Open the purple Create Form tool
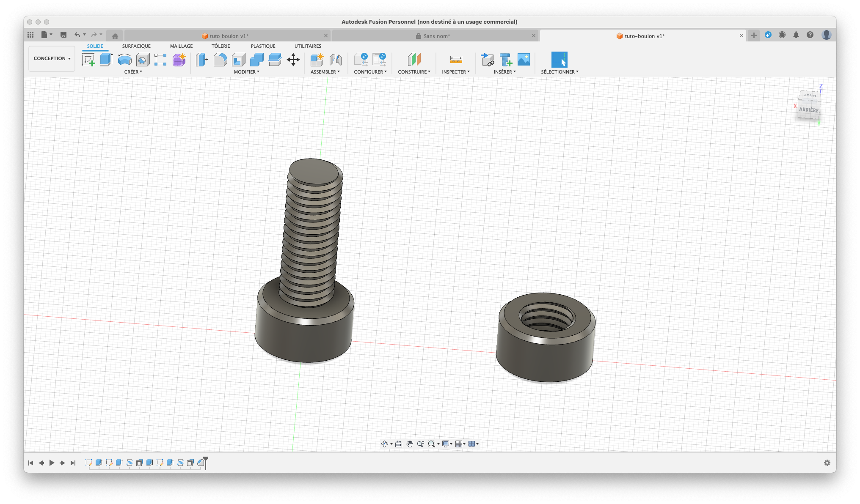860x504 pixels. click(x=179, y=60)
